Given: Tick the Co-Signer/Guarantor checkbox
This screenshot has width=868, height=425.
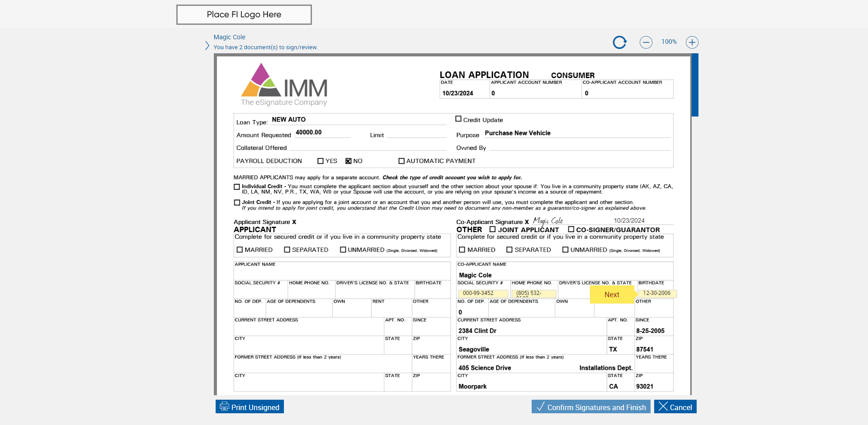Looking at the screenshot, I should [571, 229].
